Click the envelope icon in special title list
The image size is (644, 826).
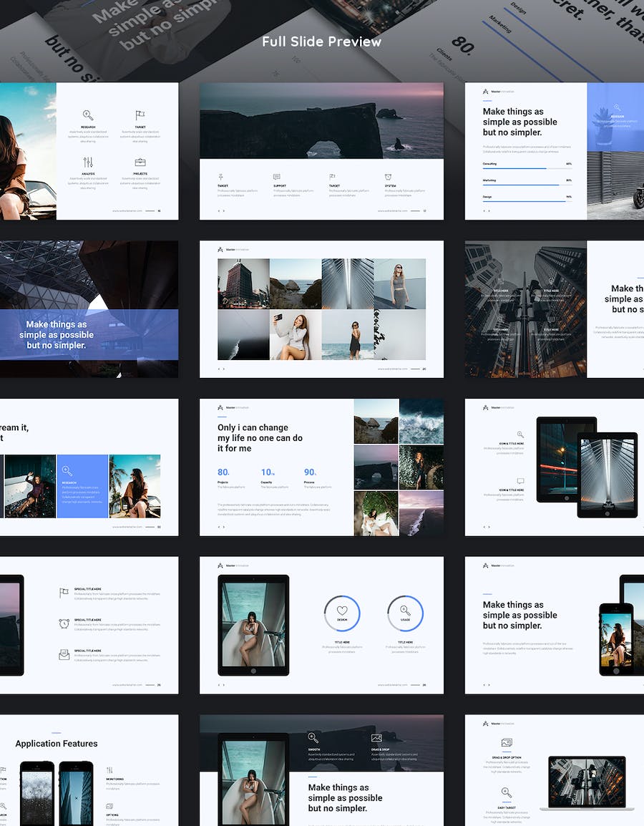point(64,653)
